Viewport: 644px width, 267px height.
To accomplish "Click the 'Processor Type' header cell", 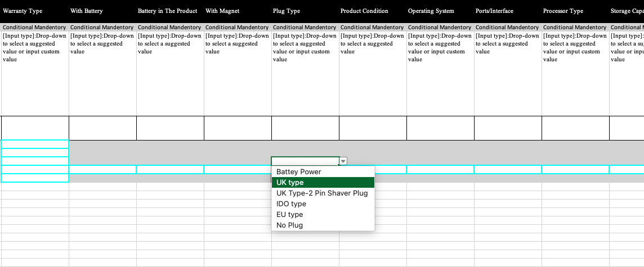I will tap(575, 11).
